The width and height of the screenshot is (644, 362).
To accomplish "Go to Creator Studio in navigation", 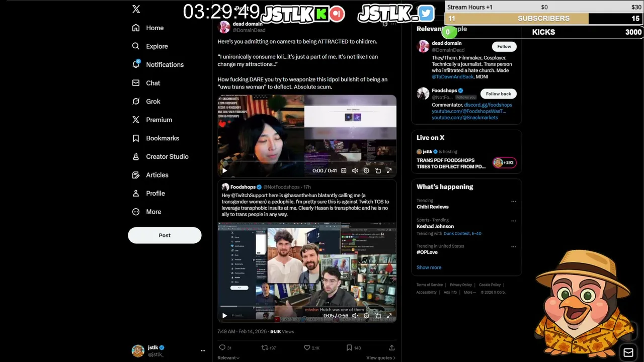I will tap(167, 156).
